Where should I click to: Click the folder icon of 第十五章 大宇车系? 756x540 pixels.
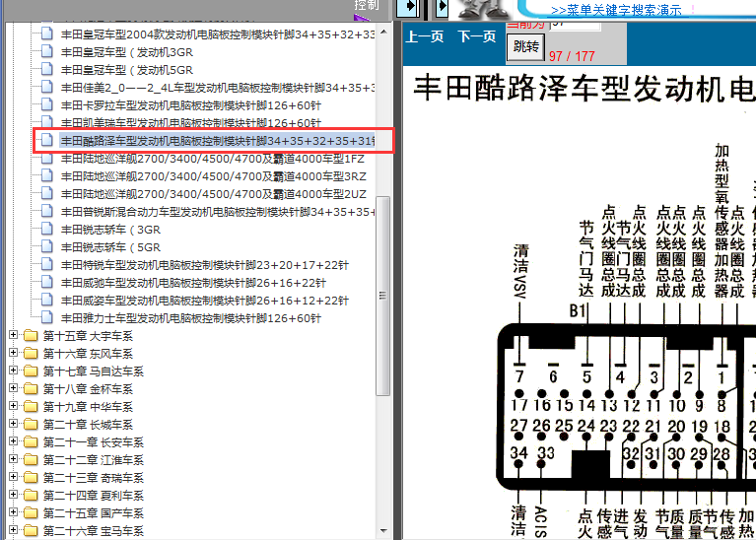click(x=31, y=336)
